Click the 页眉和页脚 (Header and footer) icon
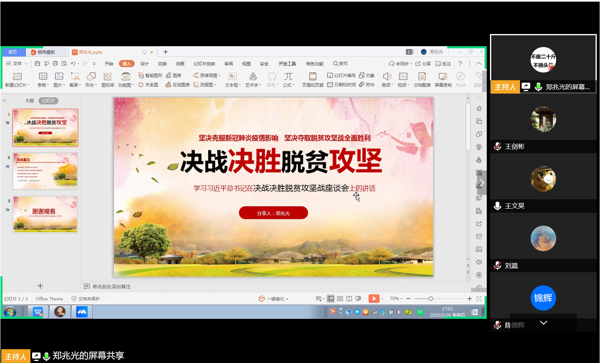 pyautogui.click(x=313, y=76)
